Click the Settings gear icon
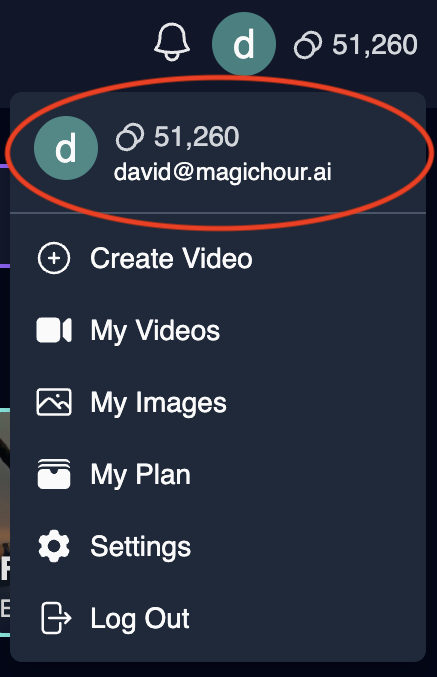The image size is (437, 677). tap(54, 546)
